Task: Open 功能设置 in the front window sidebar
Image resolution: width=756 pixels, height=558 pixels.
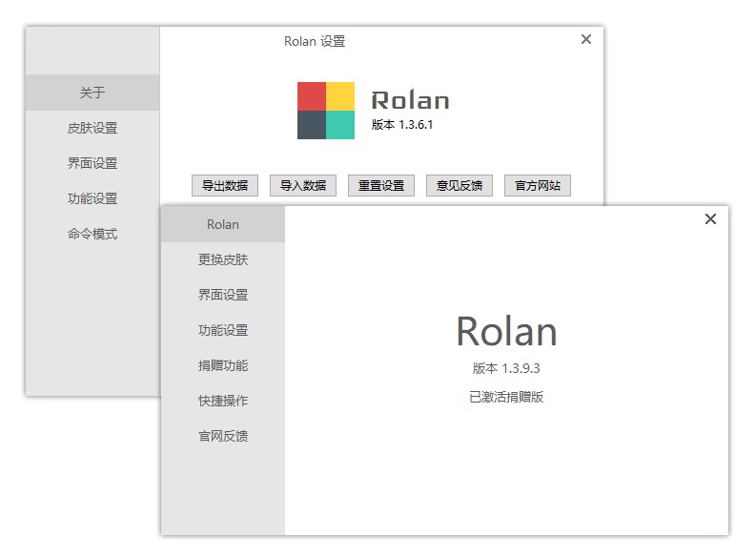Action: click(x=223, y=330)
